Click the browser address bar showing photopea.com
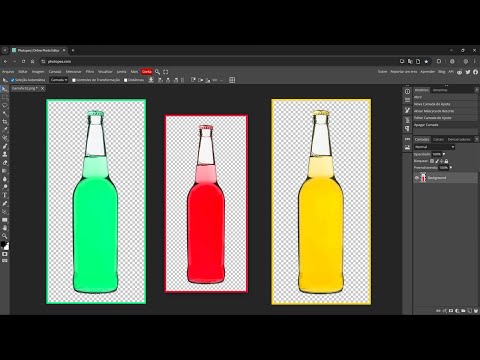This screenshot has height=360, width=480. pyautogui.click(x=220, y=61)
